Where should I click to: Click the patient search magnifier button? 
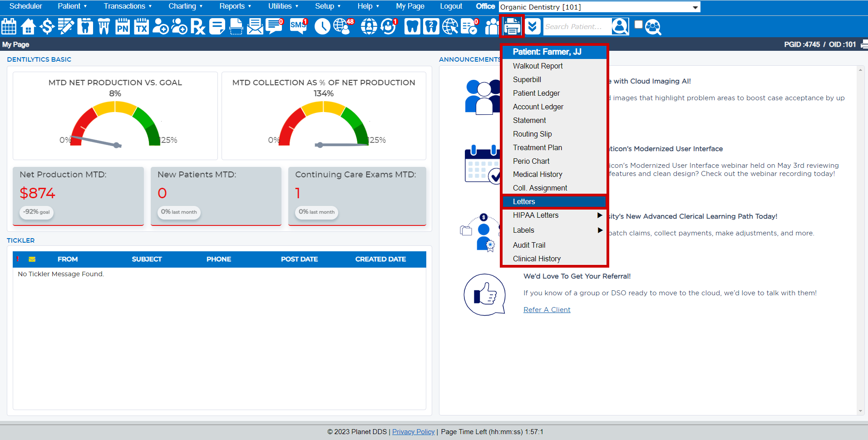point(620,26)
